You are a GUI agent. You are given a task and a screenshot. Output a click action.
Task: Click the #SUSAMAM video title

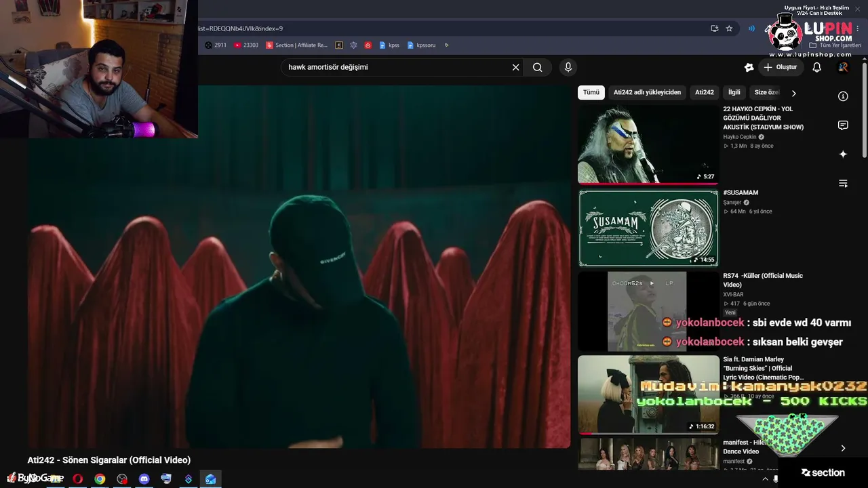[x=741, y=192]
